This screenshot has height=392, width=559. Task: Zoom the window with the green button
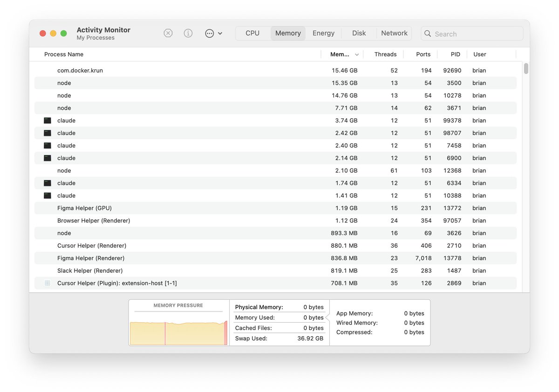pos(64,34)
